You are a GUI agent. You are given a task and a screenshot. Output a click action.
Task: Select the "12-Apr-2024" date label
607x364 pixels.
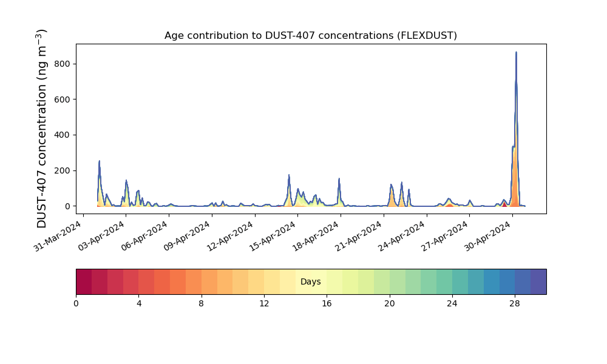pyautogui.click(x=230, y=236)
